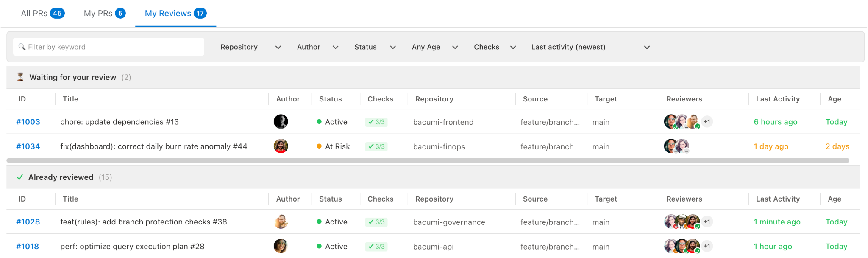Click the author avatar for PR #1034
Screen dimensions: 868x258
click(x=281, y=146)
